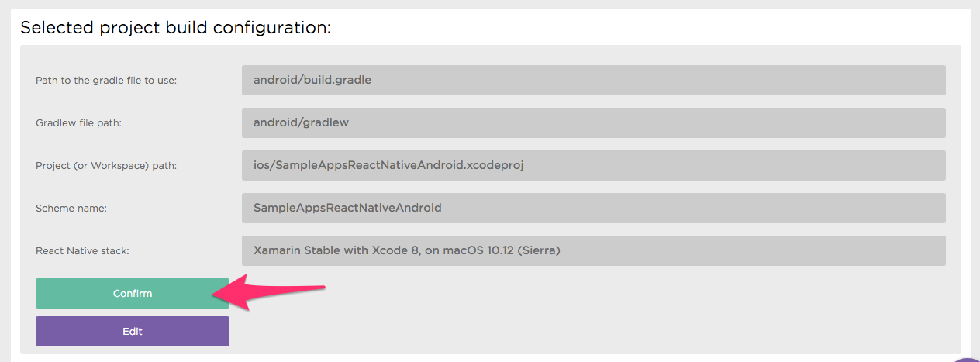Select the Gradlew file path field
980x362 pixels.
(593, 122)
